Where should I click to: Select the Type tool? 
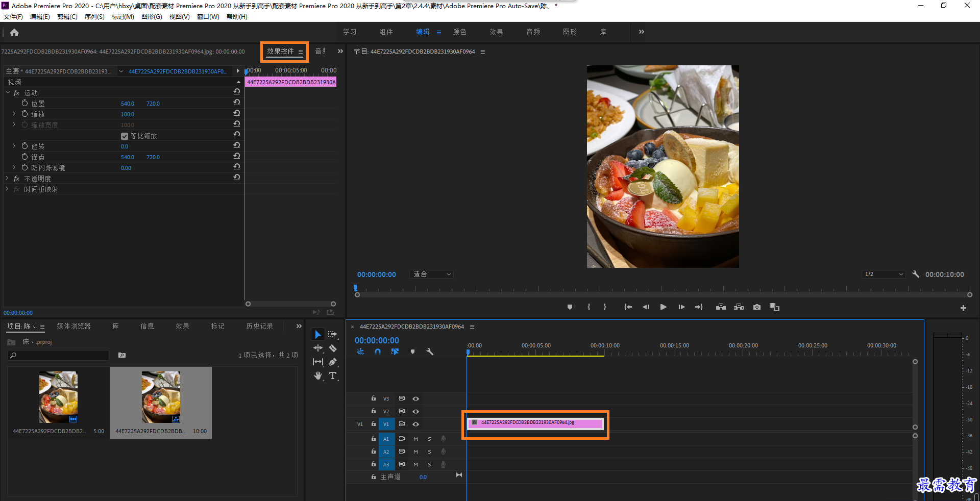click(333, 376)
